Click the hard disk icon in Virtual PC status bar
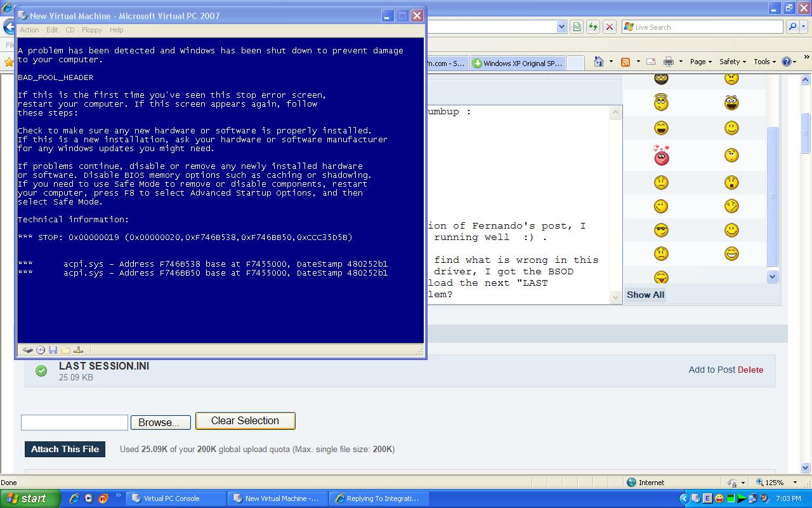812x508 pixels. [x=28, y=350]
